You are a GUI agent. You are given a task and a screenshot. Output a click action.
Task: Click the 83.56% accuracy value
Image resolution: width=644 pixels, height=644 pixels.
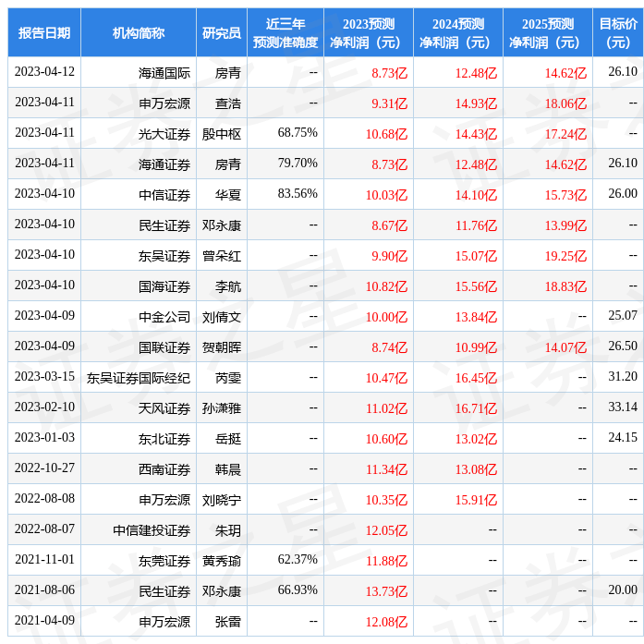pyautogui.click(x=298, y=193)
